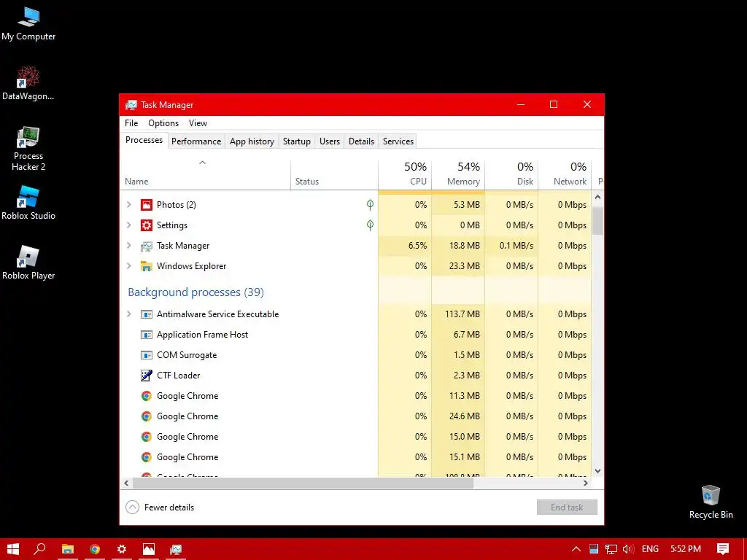Viewport: 747px width, 560px height.
Task: Sort by the Disk column header
Action: pos(511,174)
